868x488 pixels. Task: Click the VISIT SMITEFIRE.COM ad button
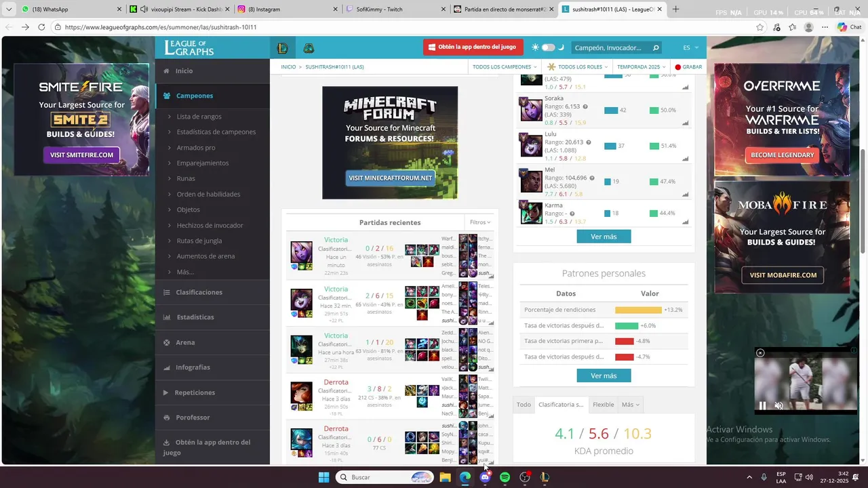click(x=81, y=155)
